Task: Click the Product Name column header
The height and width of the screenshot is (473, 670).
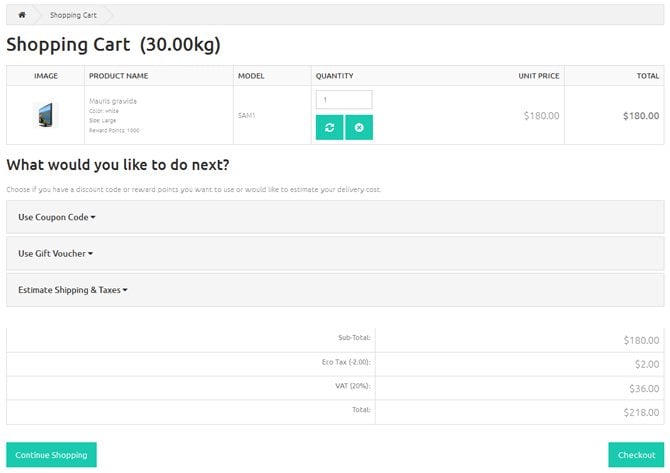Action: click(x=118, y=76)
